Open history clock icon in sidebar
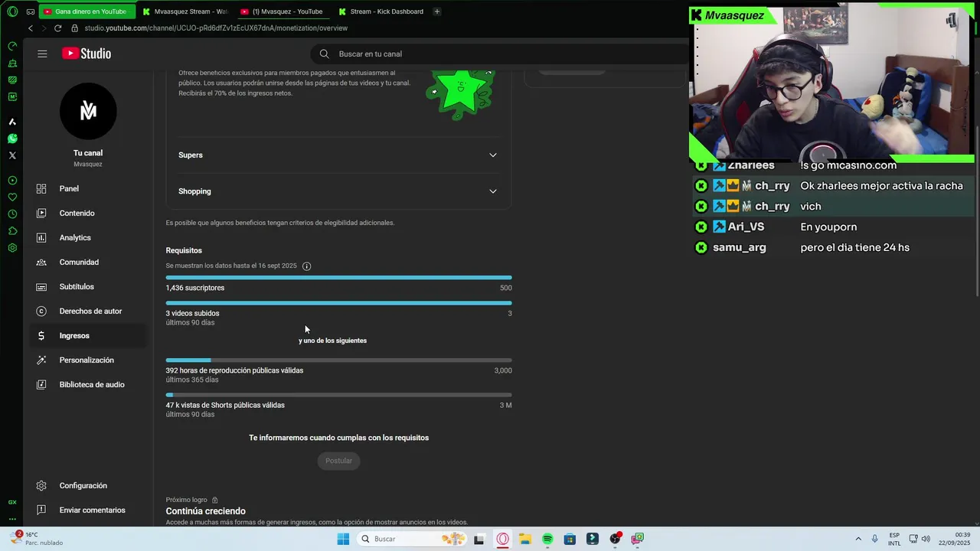 pos(12,214)
